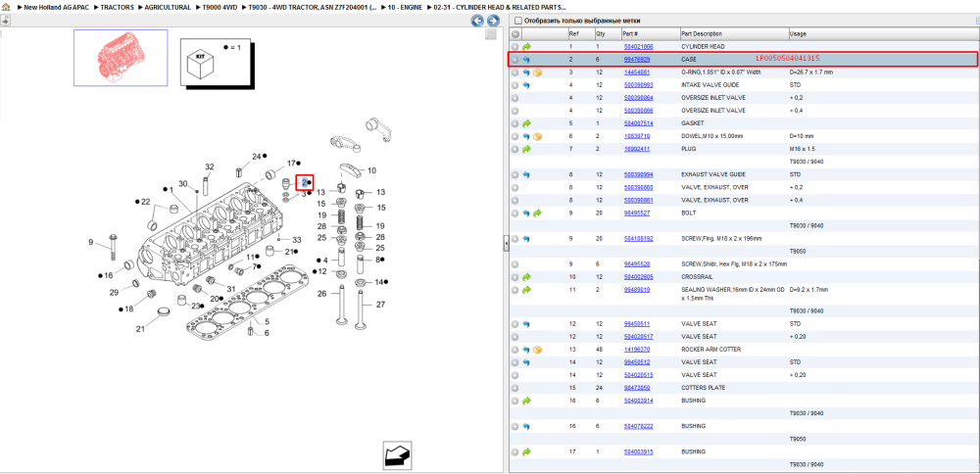Viewport: 980px width, 474px height.
Task: Click green arrow icon on BOLT row
Action: (537, 213)
